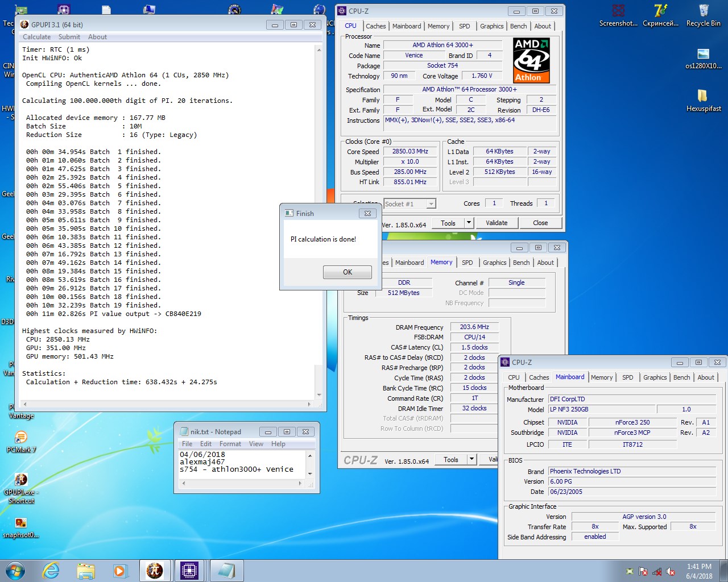Open the Screenshot... desktop shortcut

click(618, 16)
